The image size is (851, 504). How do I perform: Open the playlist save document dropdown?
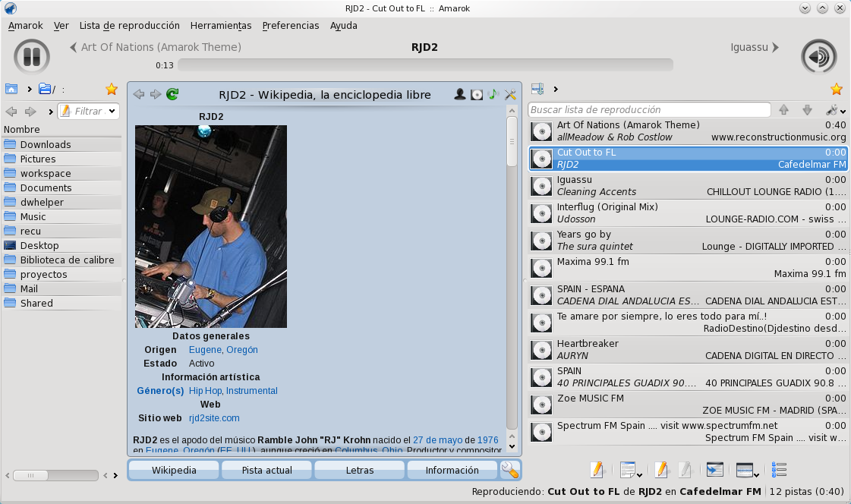[631, 470]
